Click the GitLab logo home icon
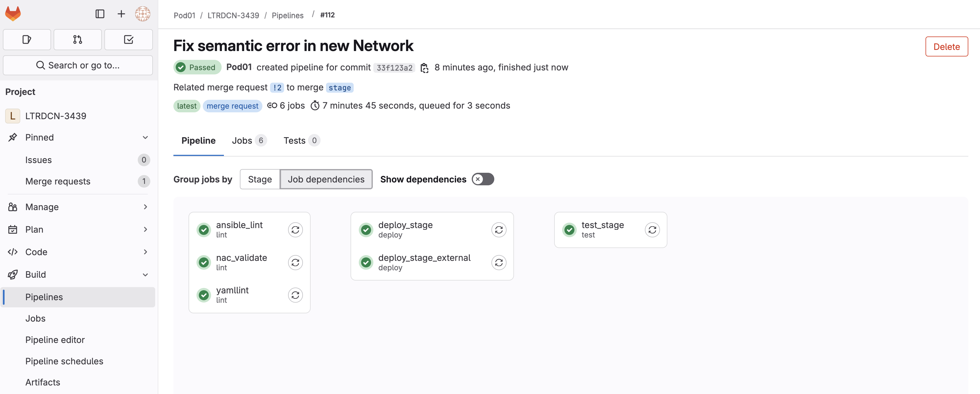The image size is (980, 394). (13, 14)
